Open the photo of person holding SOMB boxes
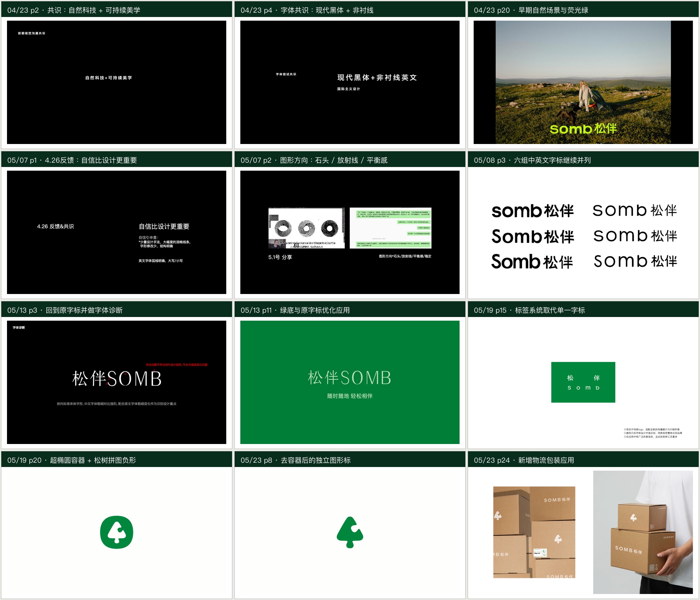 pyautogui.click(x=643, y=532)
